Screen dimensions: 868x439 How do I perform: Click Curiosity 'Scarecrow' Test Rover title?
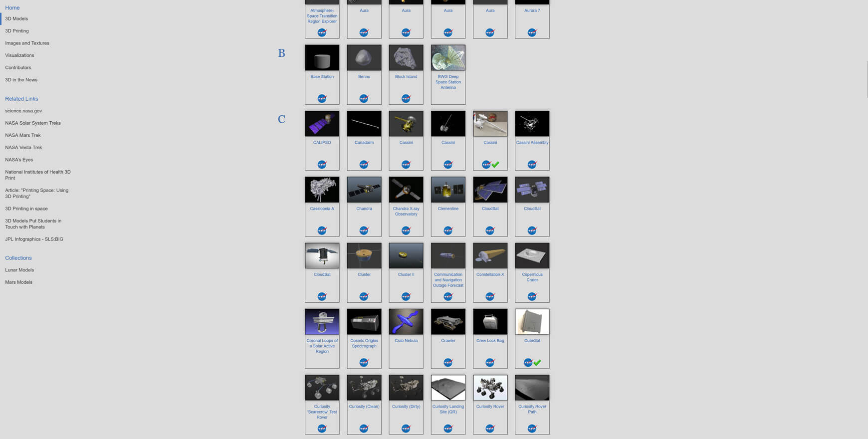point(322,412)
